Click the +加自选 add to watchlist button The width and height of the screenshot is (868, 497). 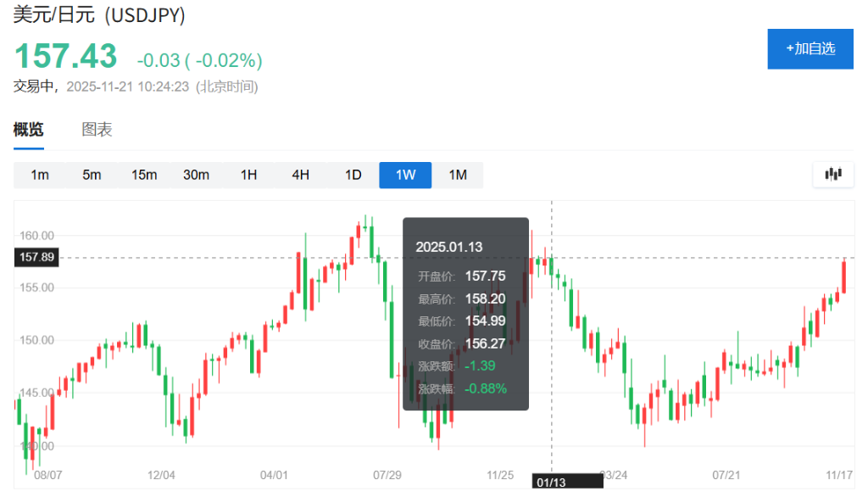810,48
